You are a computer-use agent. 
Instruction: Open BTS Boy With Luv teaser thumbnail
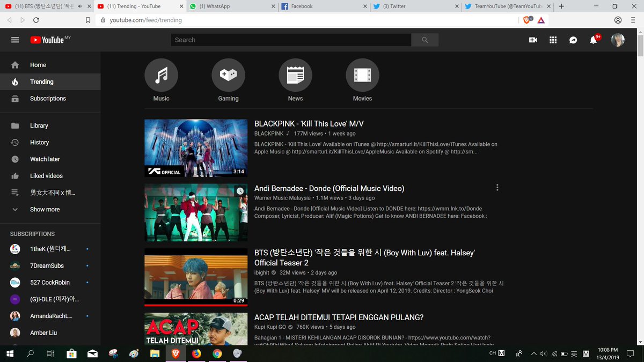[x=196, y=277]
